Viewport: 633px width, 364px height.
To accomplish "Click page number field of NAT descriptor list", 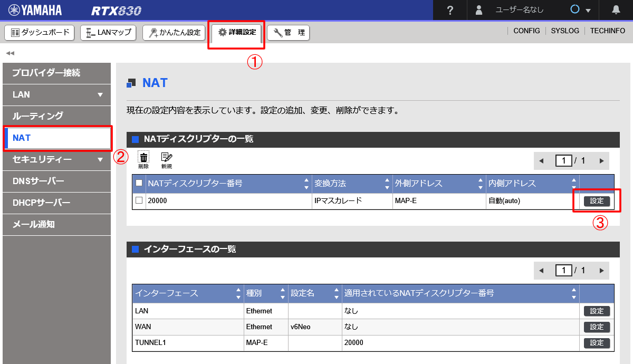I will (564, 160).
